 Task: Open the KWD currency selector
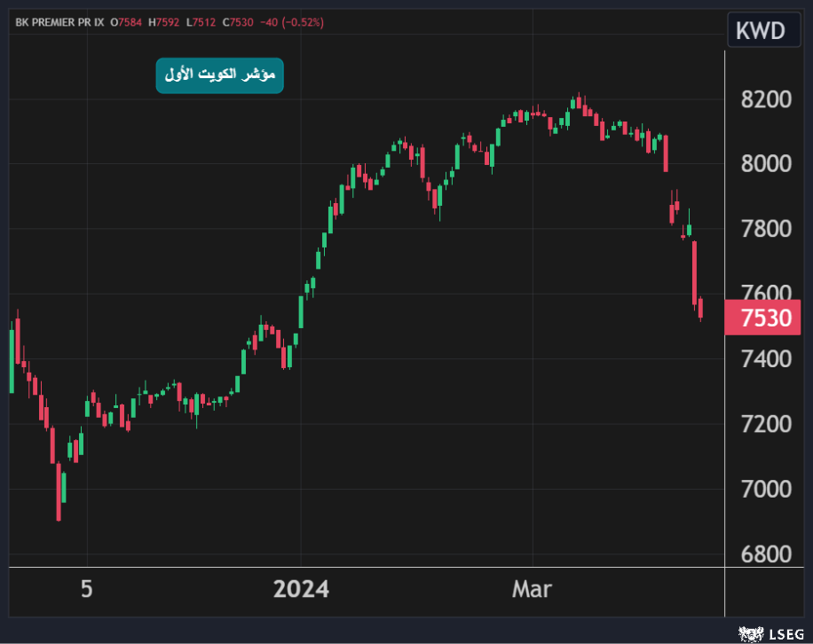(x=760, y=30)
